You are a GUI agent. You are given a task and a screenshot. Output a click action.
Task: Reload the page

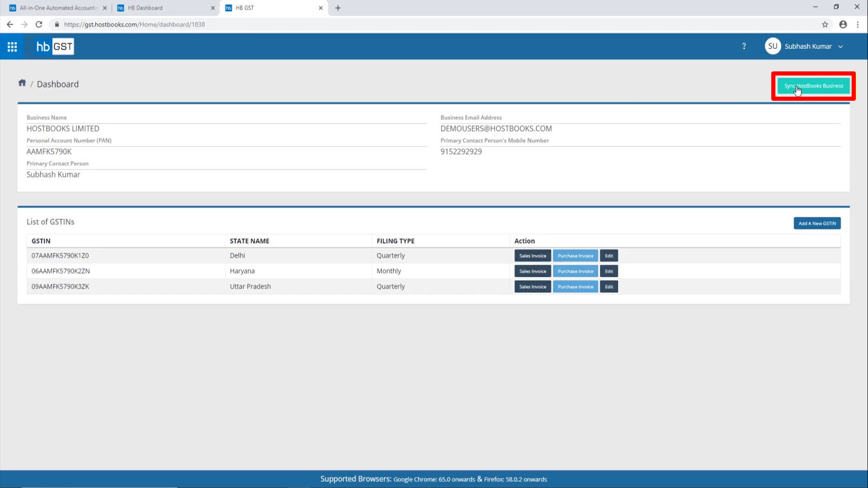(39, 24)
